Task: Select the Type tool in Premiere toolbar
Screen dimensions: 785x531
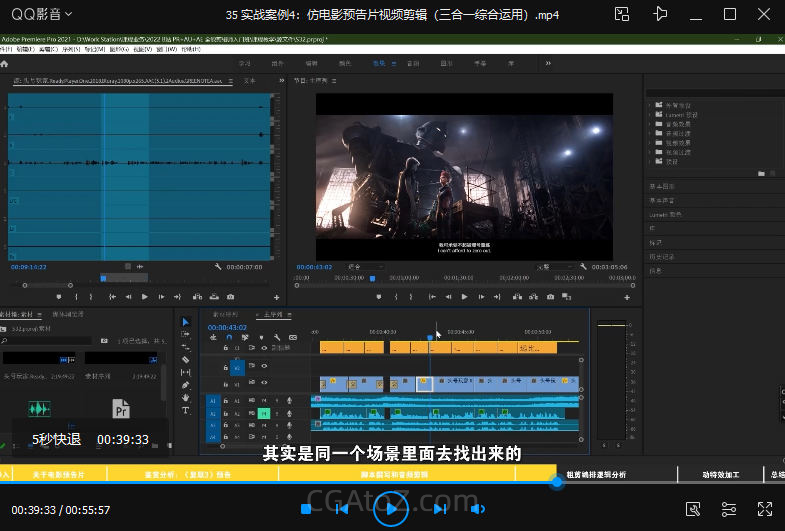Action: [x=186, y=409]
